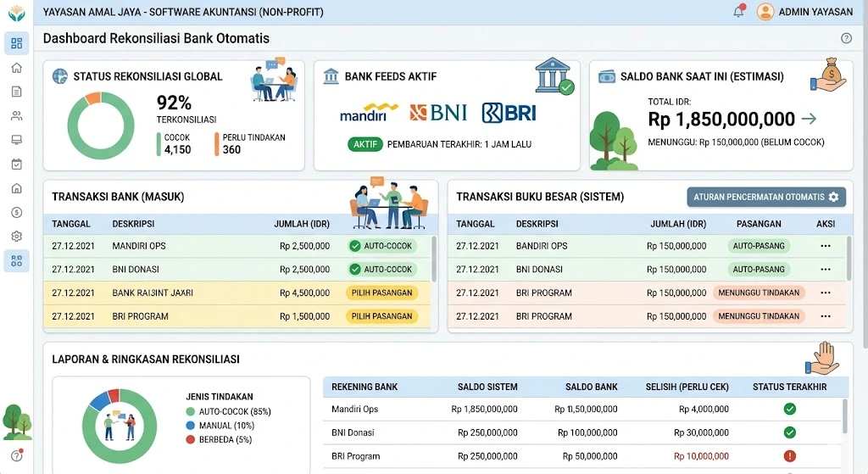Click the scrollbar of the Rekening Bank table
868x474 pixels.
point(845,415)
